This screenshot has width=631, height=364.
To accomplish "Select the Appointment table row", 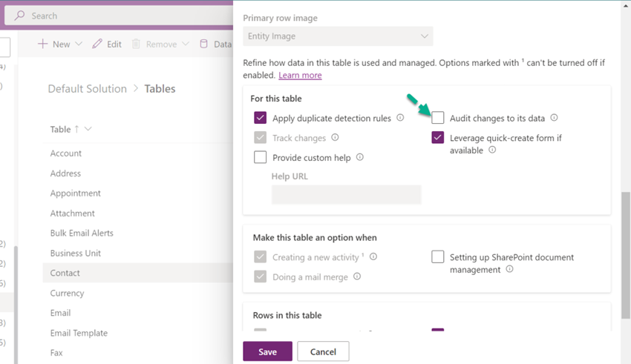I will pyautogui.click(x=137, y=193).
